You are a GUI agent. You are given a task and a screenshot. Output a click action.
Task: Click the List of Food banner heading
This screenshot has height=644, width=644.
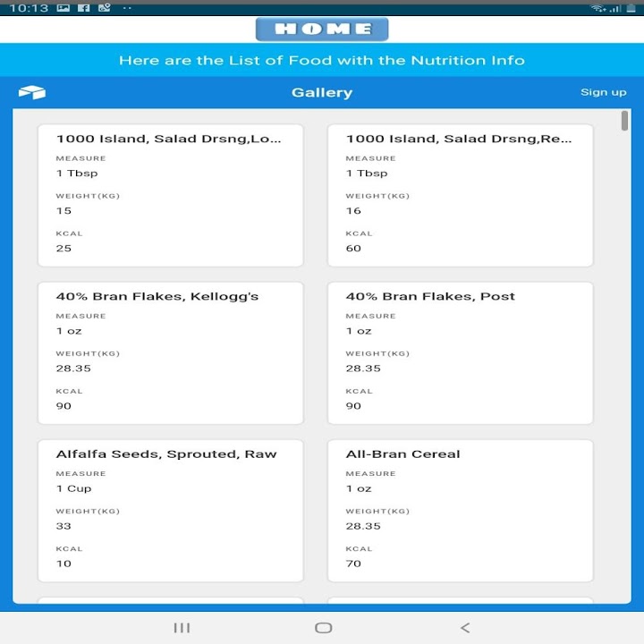322,61
